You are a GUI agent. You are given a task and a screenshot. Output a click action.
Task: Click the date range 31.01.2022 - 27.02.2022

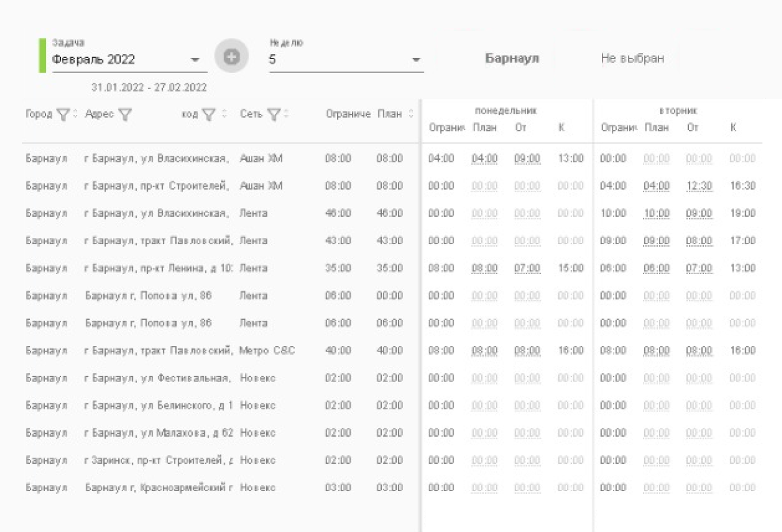tap(149, 87)
